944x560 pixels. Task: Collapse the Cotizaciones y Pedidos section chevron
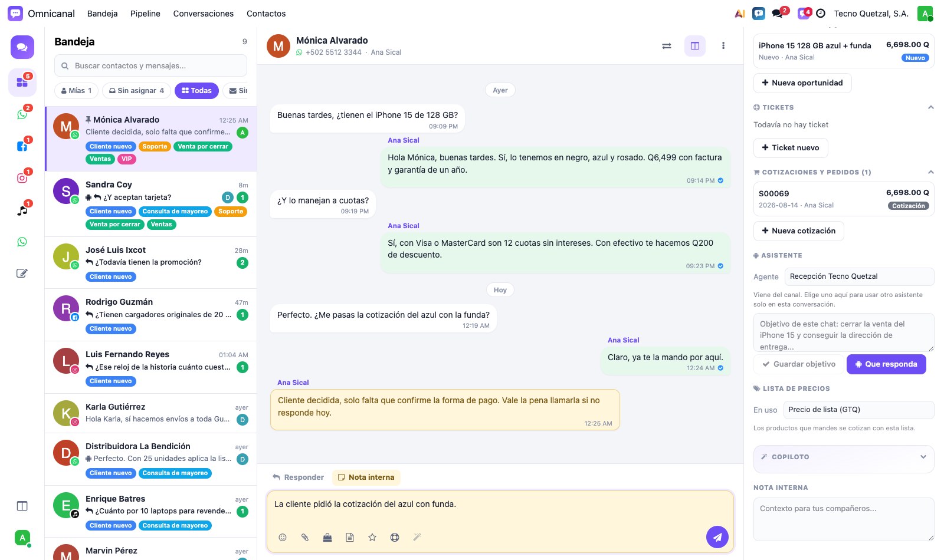pos(931,172)
